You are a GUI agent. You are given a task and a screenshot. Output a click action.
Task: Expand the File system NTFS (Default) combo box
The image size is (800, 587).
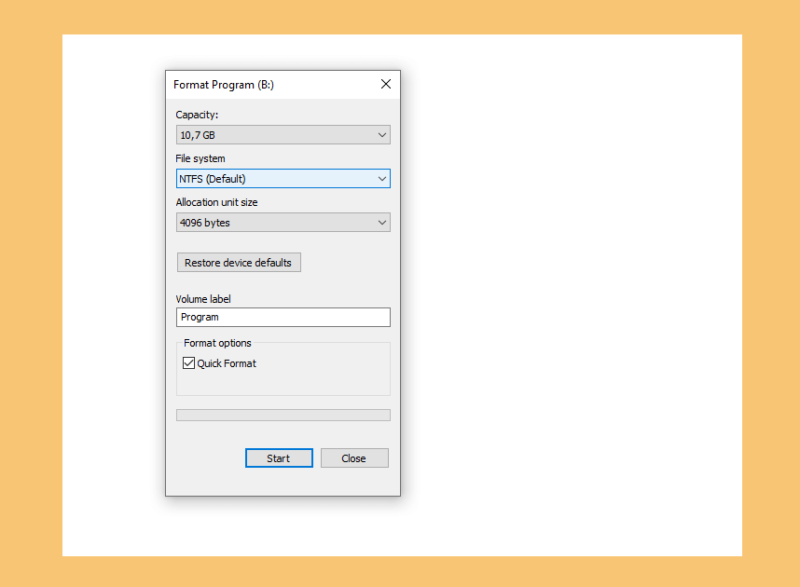point(283,179)
